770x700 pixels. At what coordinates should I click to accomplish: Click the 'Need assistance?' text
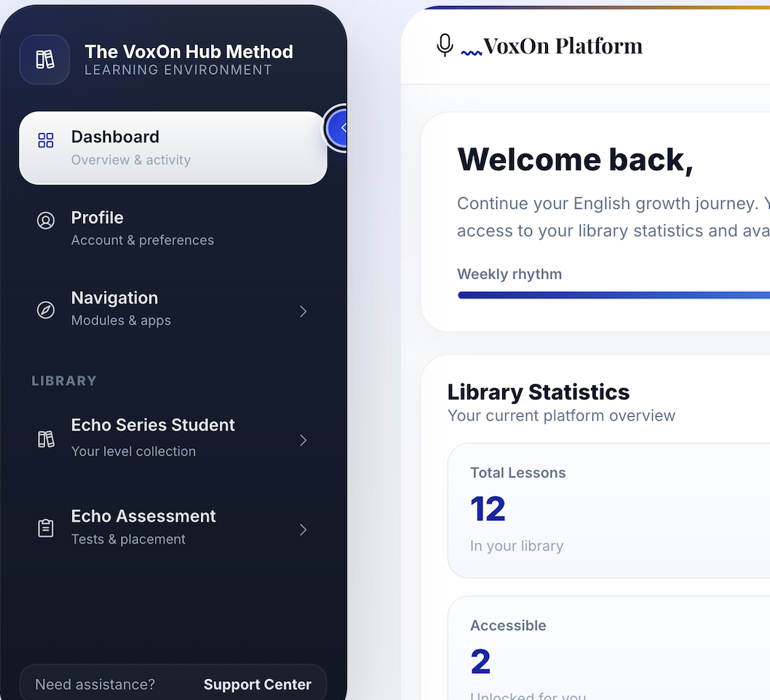95,684
